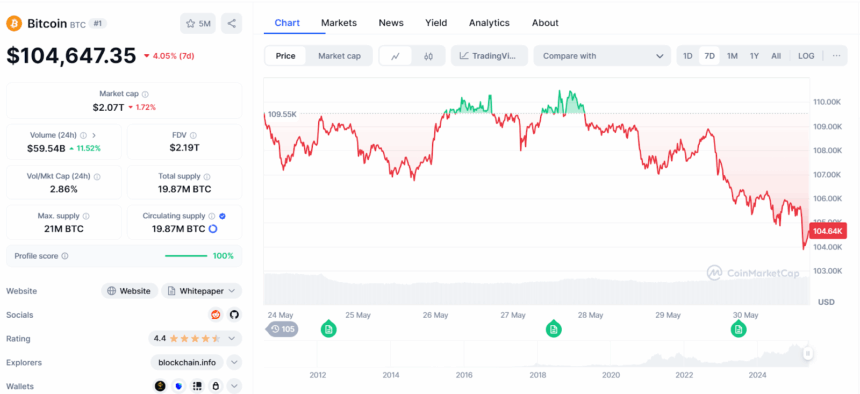The height and width of the screenshot is (394, 860).
Task: Click Market cap info icon
Action: tap(145, 94)
